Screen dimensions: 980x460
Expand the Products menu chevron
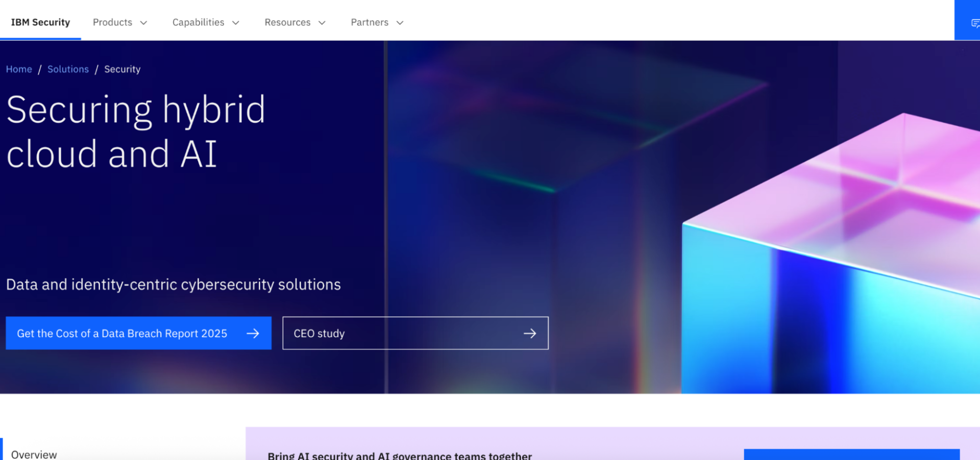coord(143,23)
